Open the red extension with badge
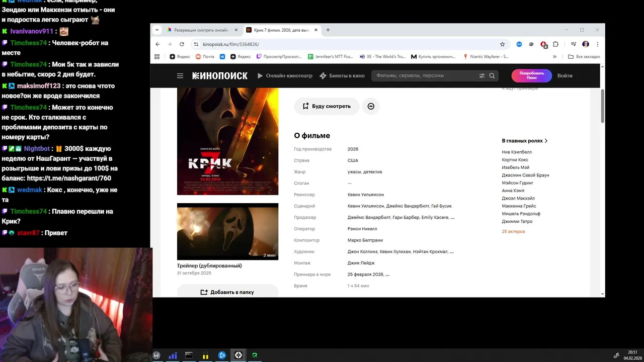Image resolution: width=644 pixels, height=362 pixels. coord(543,44)
